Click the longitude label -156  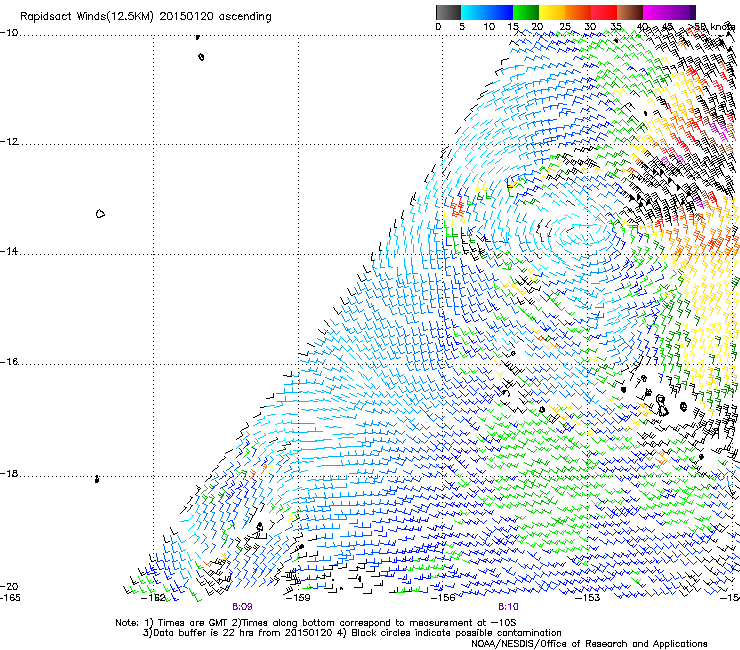[443, 598]
